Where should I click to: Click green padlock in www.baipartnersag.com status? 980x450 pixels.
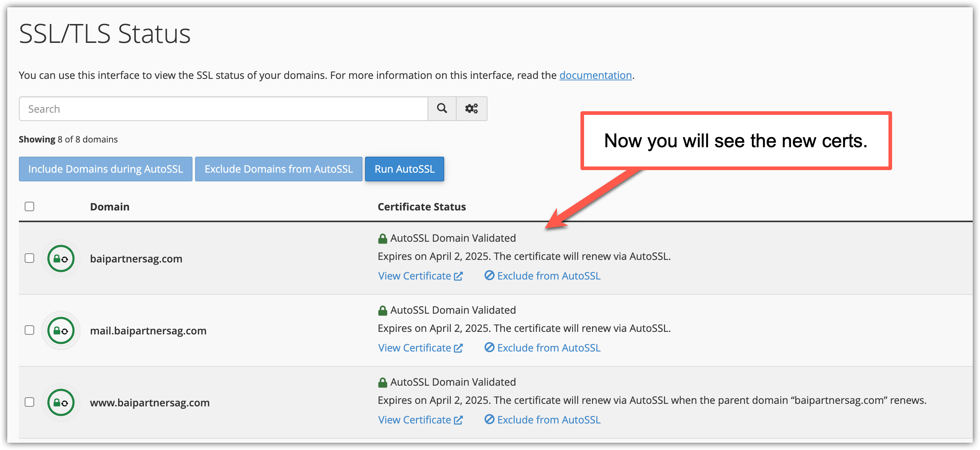[382, 383]
